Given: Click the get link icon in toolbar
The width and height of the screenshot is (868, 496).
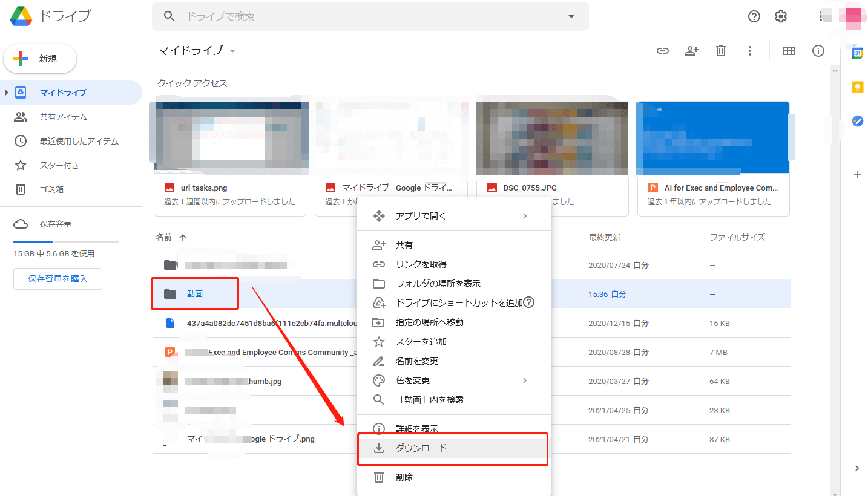Looking at the screenshot, I should point(663,51).
